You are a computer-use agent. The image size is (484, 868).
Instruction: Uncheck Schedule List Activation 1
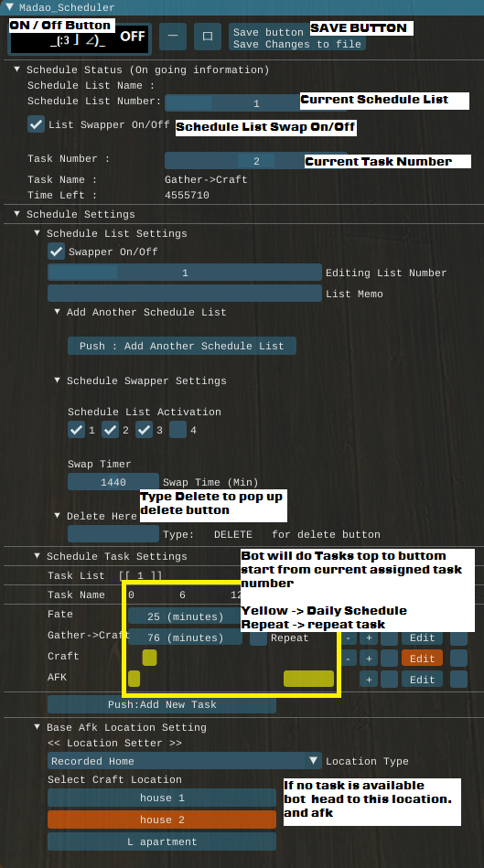click(x=76, y=430)
